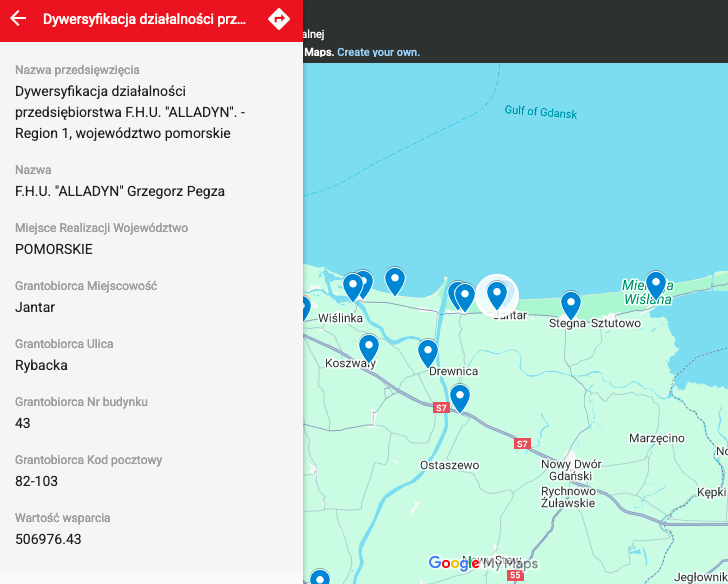Click the Google My Maps logo

tap(483, 563)
